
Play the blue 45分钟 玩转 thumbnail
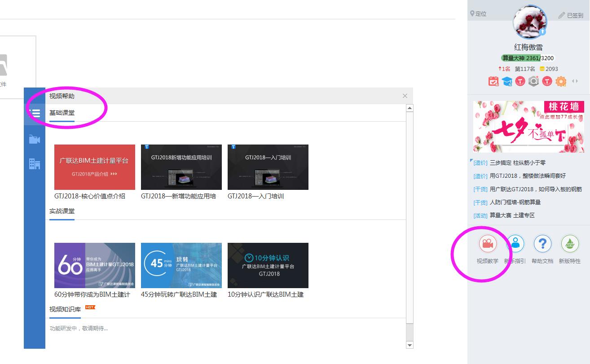coord(181,265)
